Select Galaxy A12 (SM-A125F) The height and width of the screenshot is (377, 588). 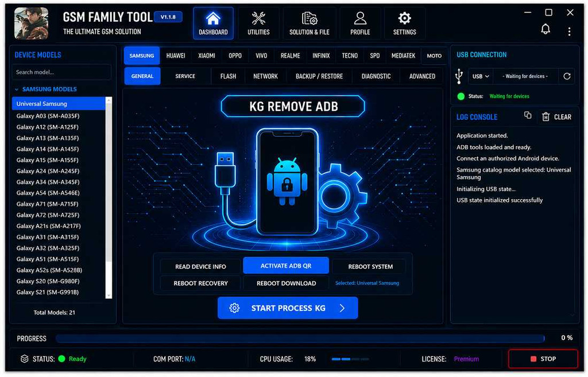tap(59, 127)
